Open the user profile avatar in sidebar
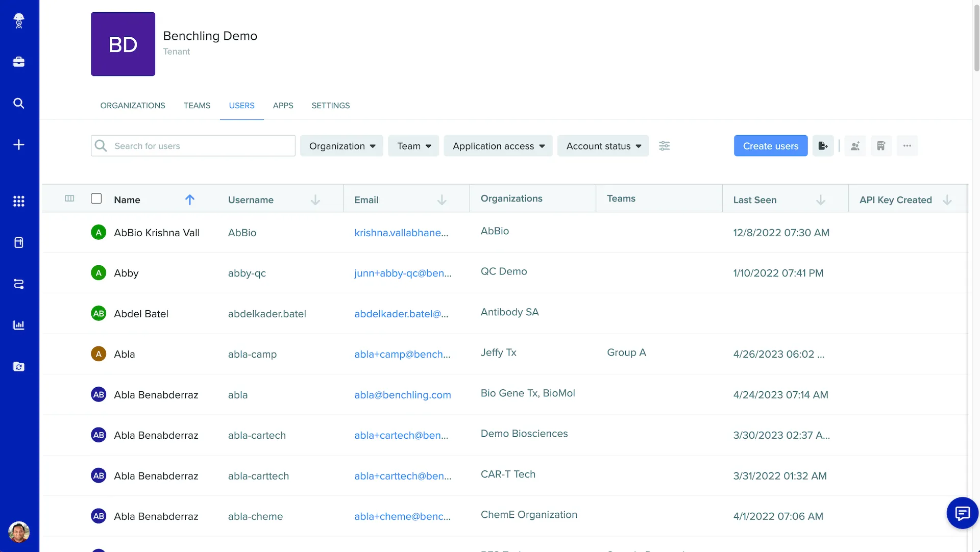This screenshot has width=980, height=552. click(x=19, y=532)
